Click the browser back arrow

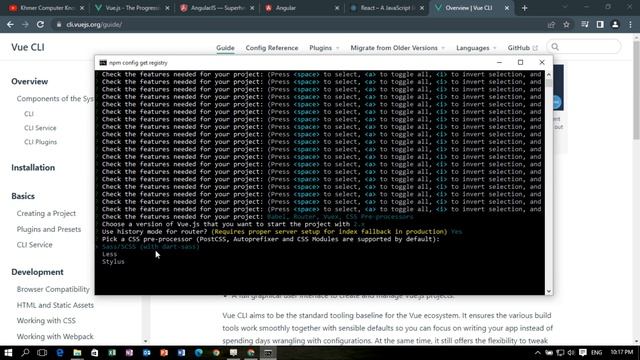click(x=10, y=24)
